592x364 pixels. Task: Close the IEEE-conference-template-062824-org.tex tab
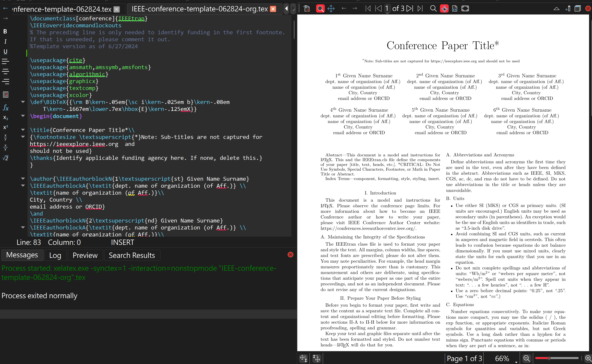273,9
